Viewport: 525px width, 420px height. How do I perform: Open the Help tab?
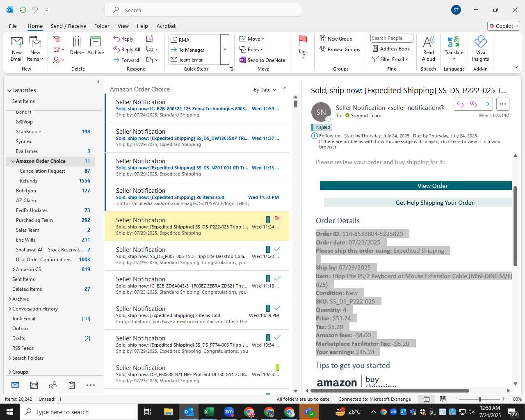click(142, 26)
